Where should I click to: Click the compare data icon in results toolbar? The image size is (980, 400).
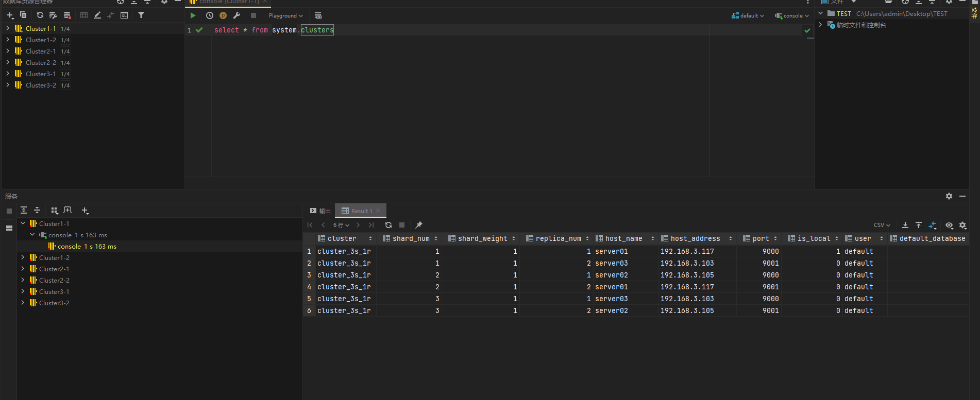click(932, 225)
